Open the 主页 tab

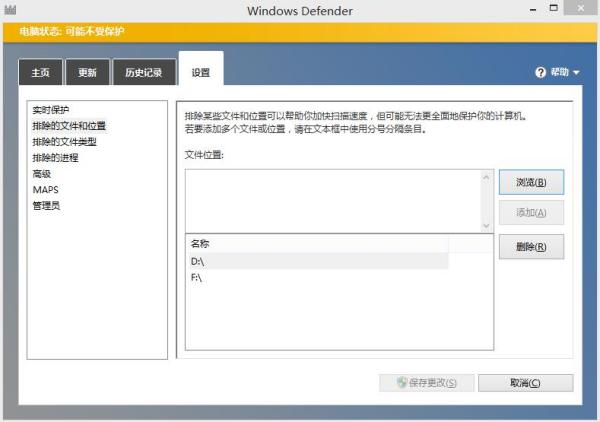(x=40, y=72)
